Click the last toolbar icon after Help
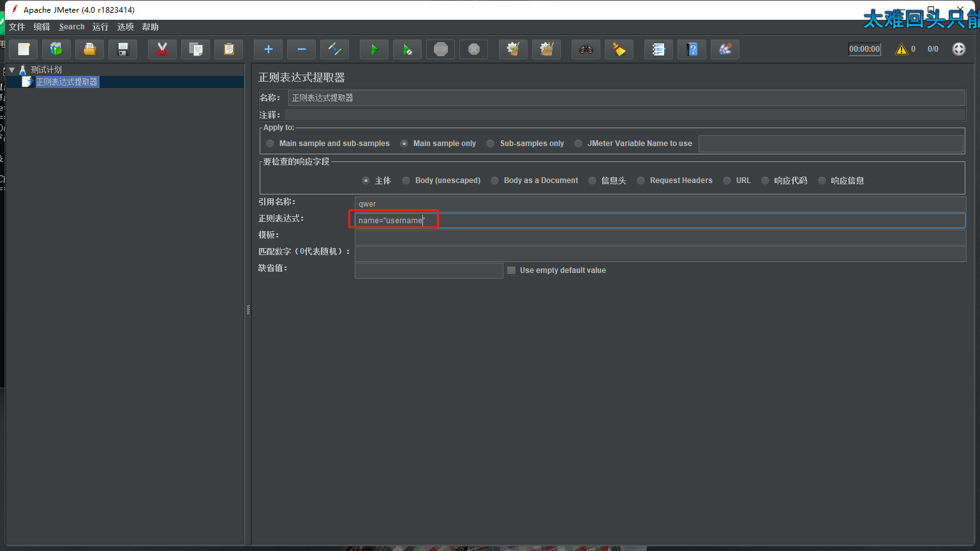Screen dimensions: 980x551 point(725,49)
